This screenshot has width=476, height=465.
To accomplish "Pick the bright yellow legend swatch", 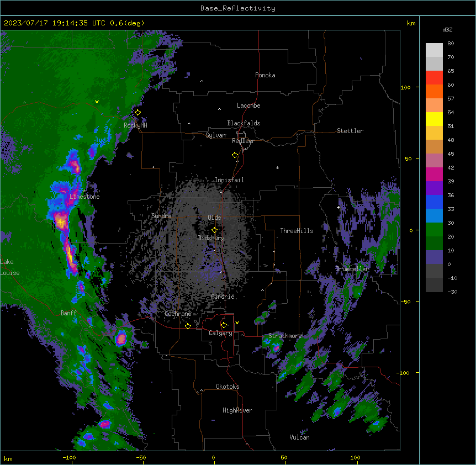I will click(434, 119).
